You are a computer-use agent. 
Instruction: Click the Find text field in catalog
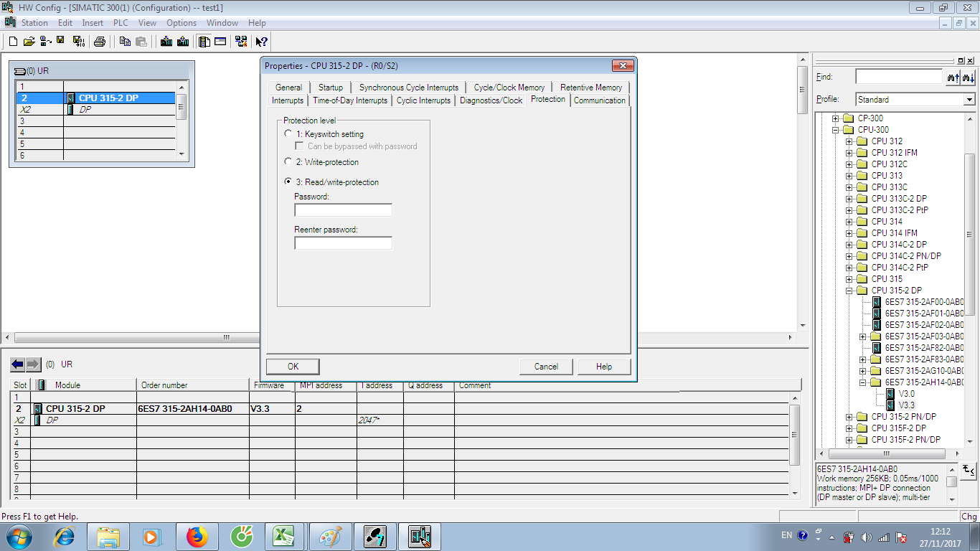click(x=899, y=77)
